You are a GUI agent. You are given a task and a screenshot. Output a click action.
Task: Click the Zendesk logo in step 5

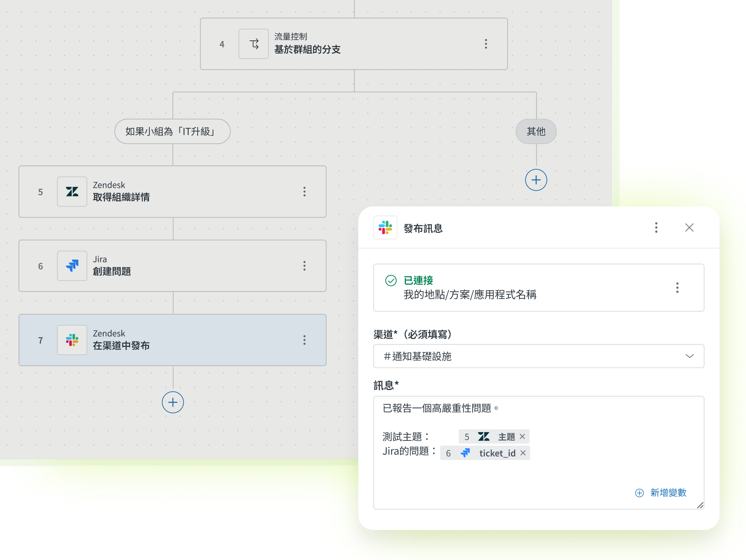tap(72, 192)
